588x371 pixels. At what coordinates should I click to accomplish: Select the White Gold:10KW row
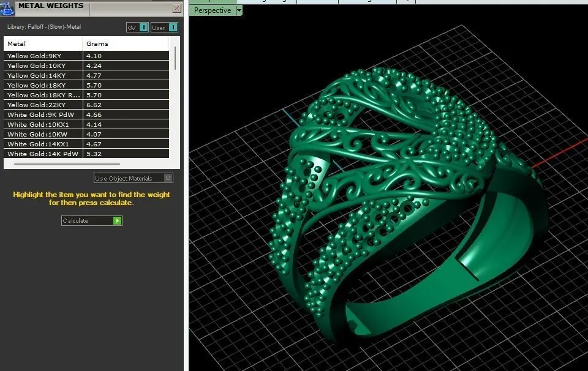coord(86,134)
